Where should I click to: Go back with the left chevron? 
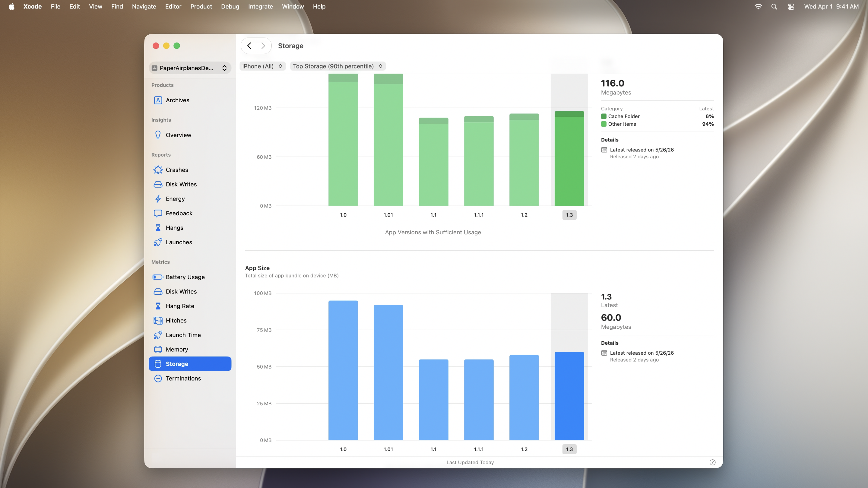(x=249, y=46)
